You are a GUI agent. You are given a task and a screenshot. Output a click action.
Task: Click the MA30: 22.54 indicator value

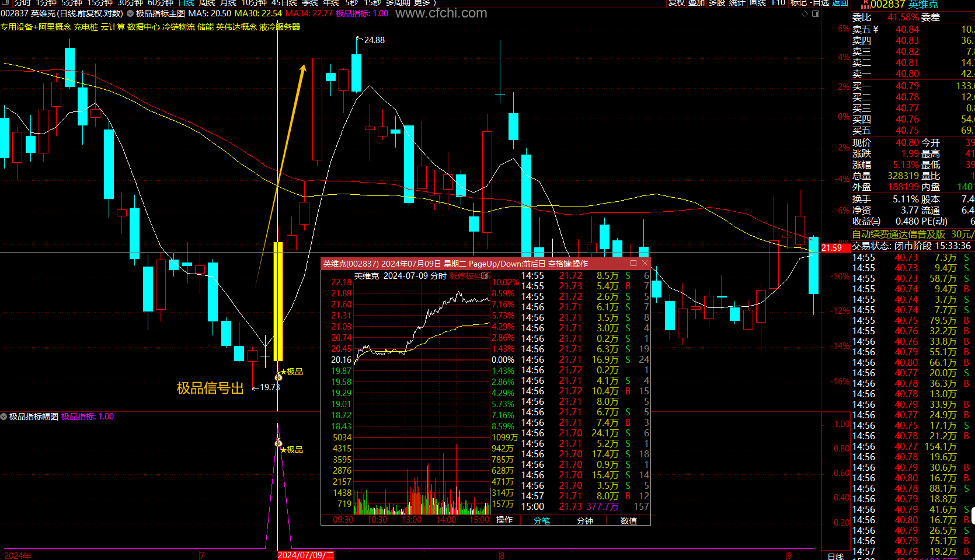click(x=258, y=13)
